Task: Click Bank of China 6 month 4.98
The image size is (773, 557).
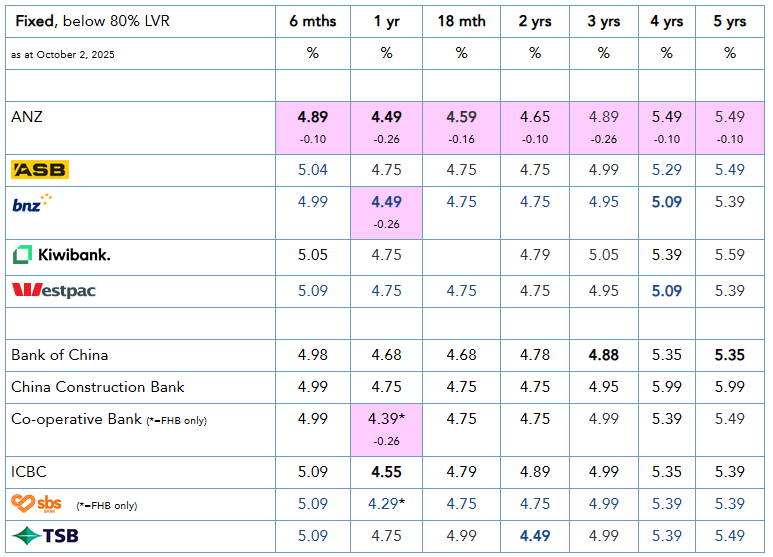Action: point(313,355)
